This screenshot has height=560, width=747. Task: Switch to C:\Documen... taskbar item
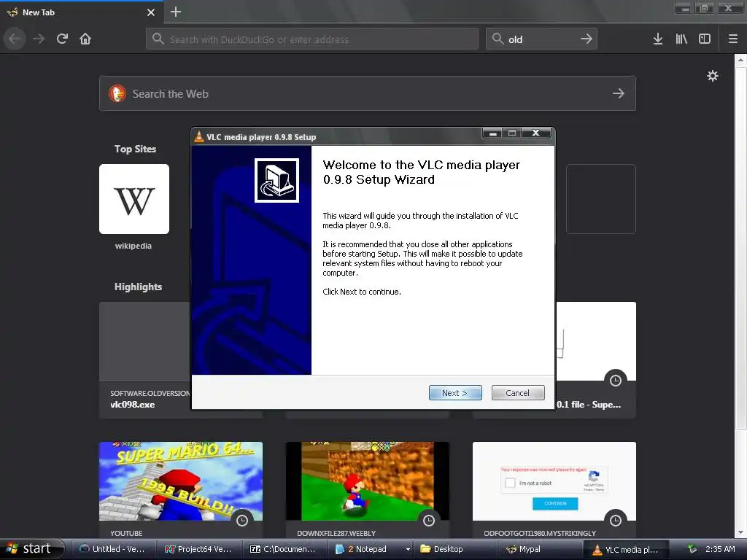285,549
